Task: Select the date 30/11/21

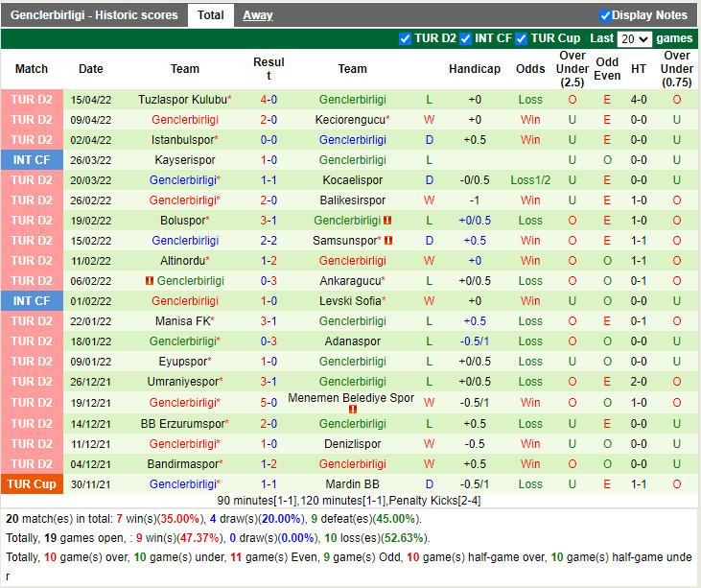Action: (x=91, y=484)
